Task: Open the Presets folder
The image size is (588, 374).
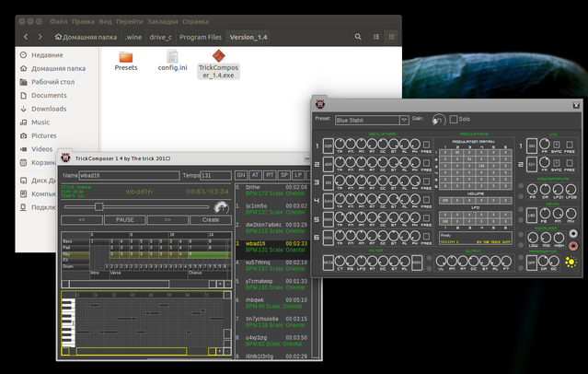Action: coord(126,60)
